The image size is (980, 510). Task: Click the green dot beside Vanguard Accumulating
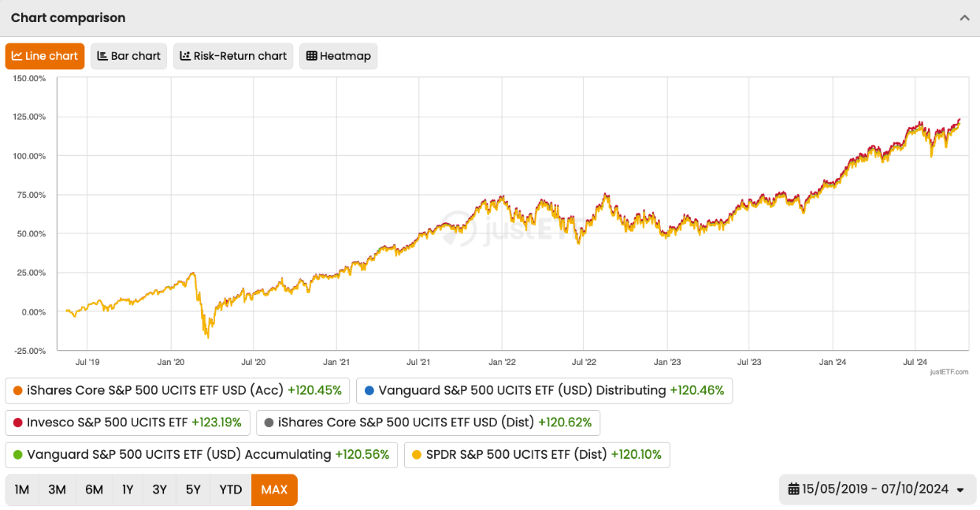pos(17,455)
